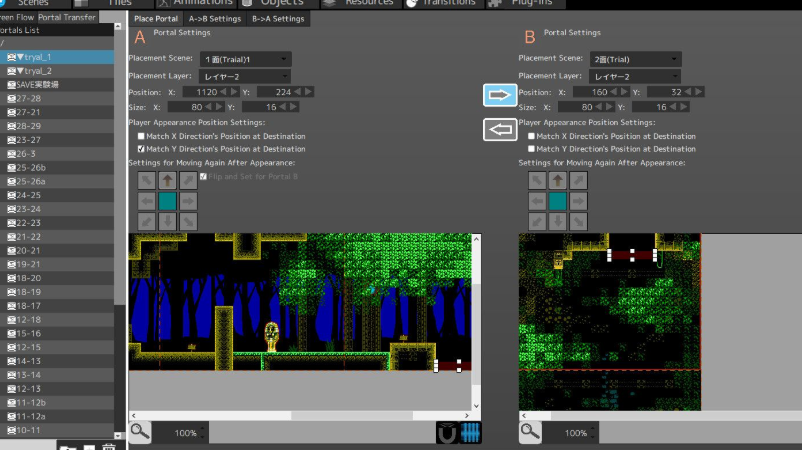Select portal 18-19 in list
The height and width of the screenshot is (450, 802).
click(57, 291)
